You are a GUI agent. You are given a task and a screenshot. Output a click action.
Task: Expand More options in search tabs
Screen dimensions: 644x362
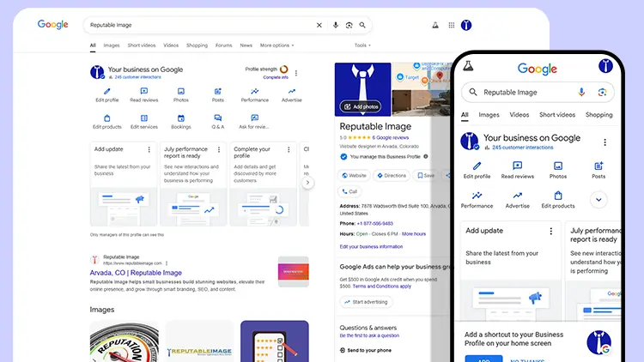tap(276, 45)
